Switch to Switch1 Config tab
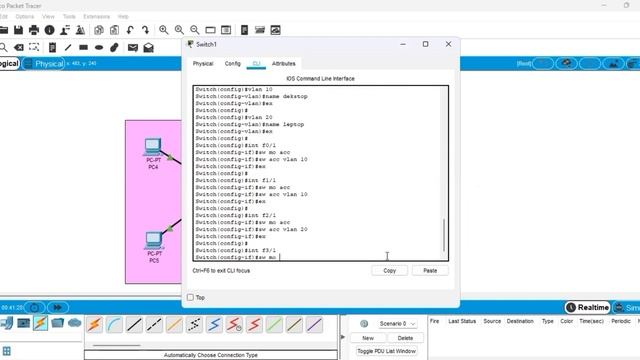The image size is (640, 360). tap(233, 64)
